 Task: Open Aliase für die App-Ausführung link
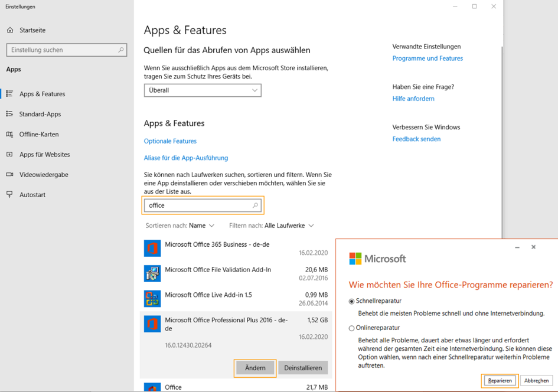[x=186, y=158]
